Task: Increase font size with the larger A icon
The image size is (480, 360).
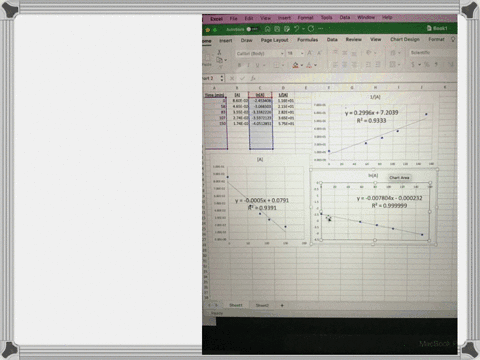Action: pos(309,53)
